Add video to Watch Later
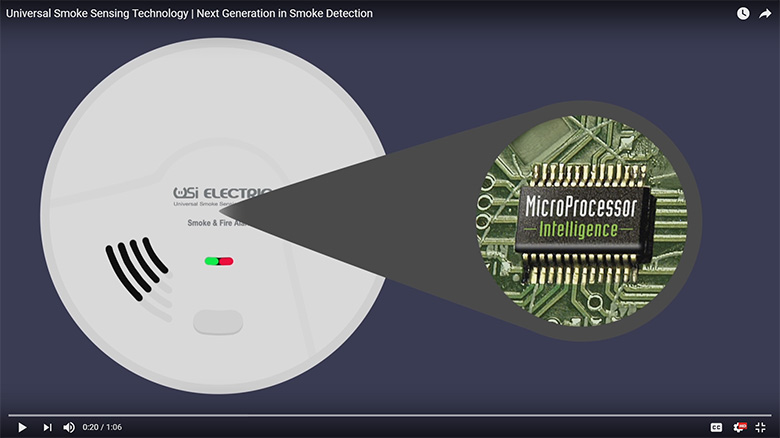The image size is (780, 438). [x=743, y=13]
